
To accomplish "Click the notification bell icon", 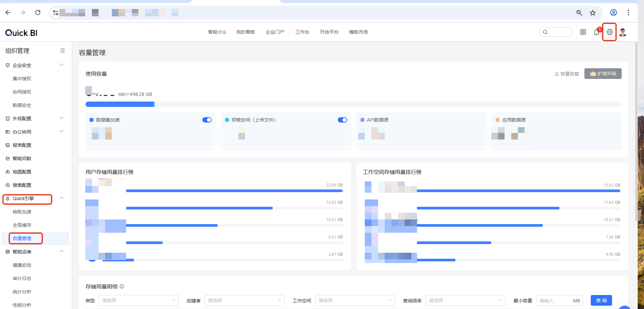I will 596,32.
